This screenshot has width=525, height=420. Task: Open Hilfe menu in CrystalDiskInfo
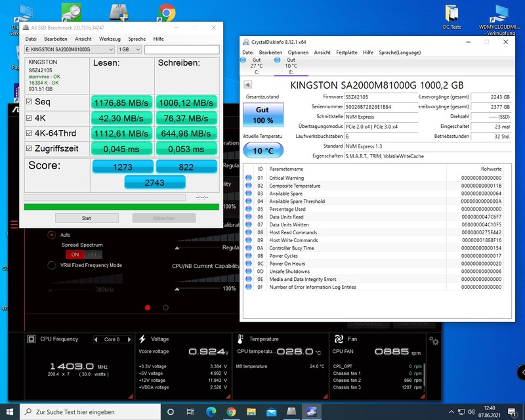[368, 52]
